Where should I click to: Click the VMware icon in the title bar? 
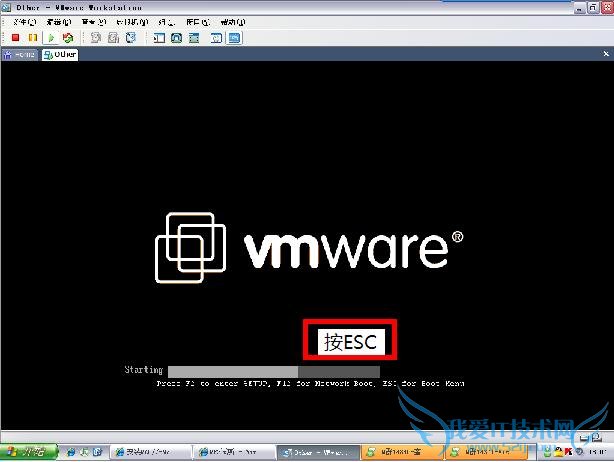6,7
